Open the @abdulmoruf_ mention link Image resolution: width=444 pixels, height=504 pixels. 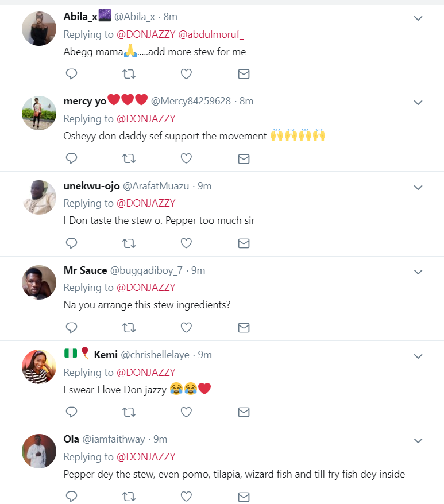pos(211,34)
